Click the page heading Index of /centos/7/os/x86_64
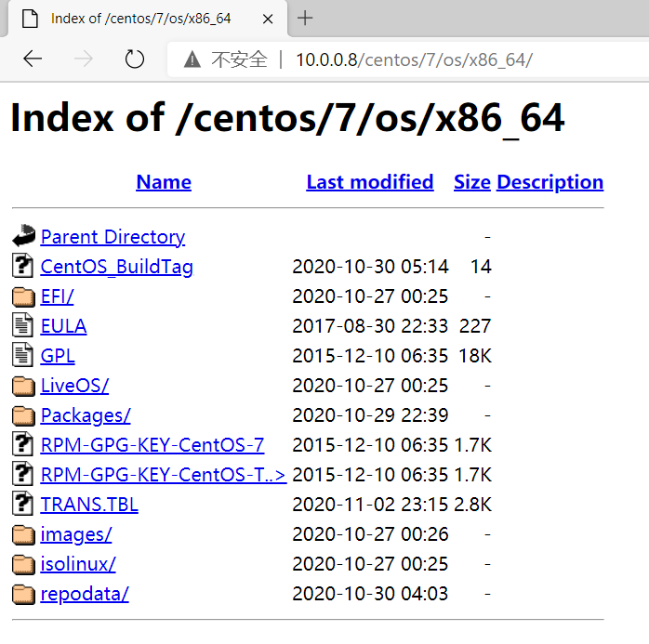649x644 pixels. click(x=287, y=119)
